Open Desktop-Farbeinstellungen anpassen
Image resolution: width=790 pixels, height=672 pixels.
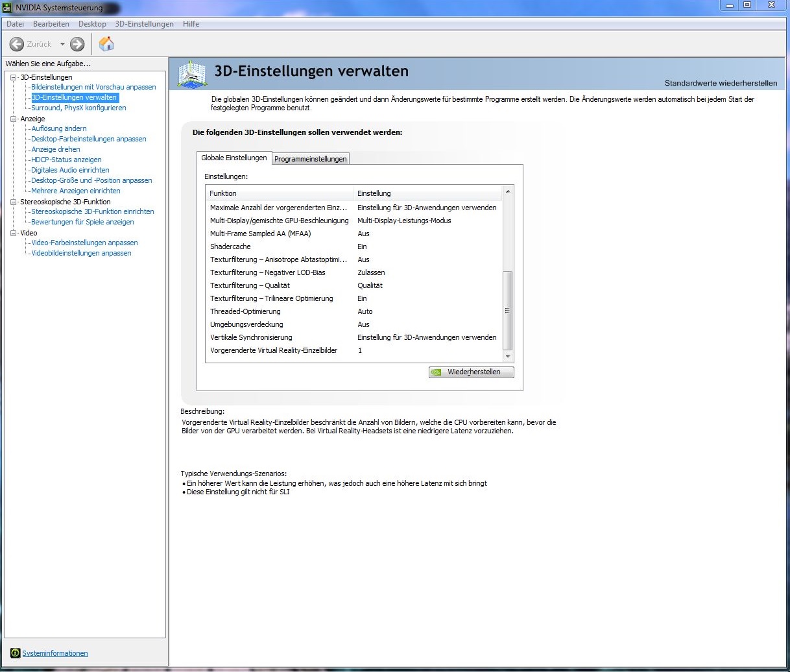[89, 139]
